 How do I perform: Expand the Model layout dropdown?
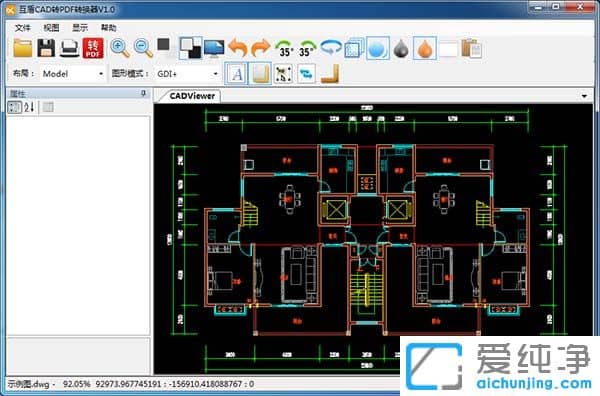click(x=73, y=73)
